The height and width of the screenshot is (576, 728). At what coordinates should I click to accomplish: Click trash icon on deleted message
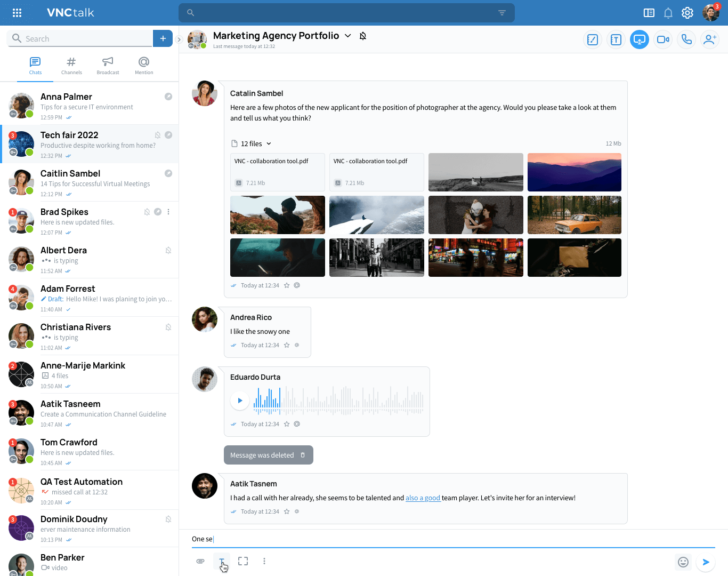point(303,455)
